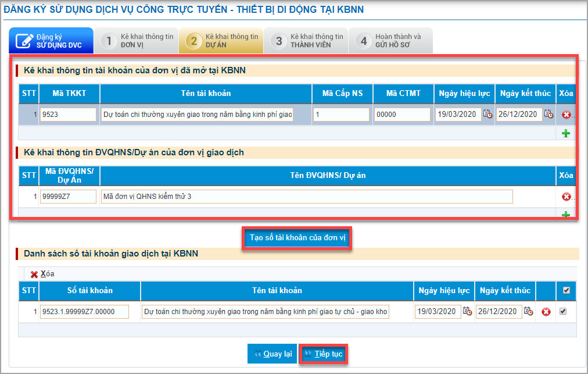Add new ĐVQHNS project row with plus icon
The width and height of the screenshot is (588, 374).
[x=566, y=215]
